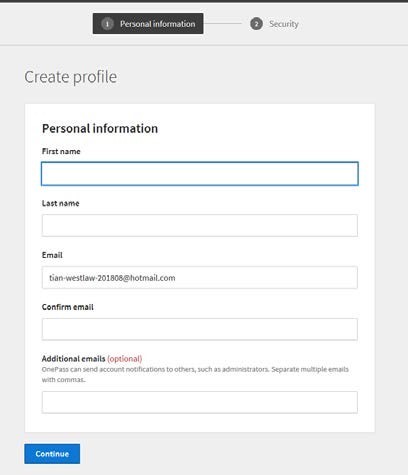This screenshot has height=475, width=408.
Task: Click the Last name label
Action: (x=61, y=203)
